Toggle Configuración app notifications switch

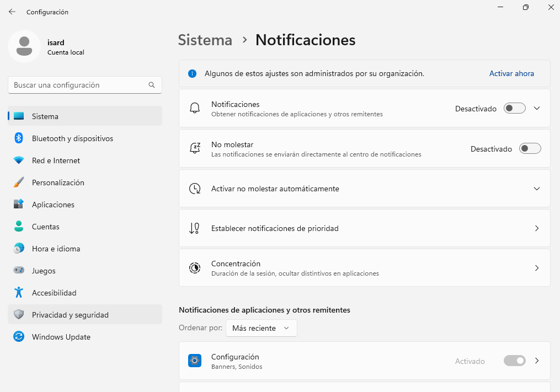514,361
